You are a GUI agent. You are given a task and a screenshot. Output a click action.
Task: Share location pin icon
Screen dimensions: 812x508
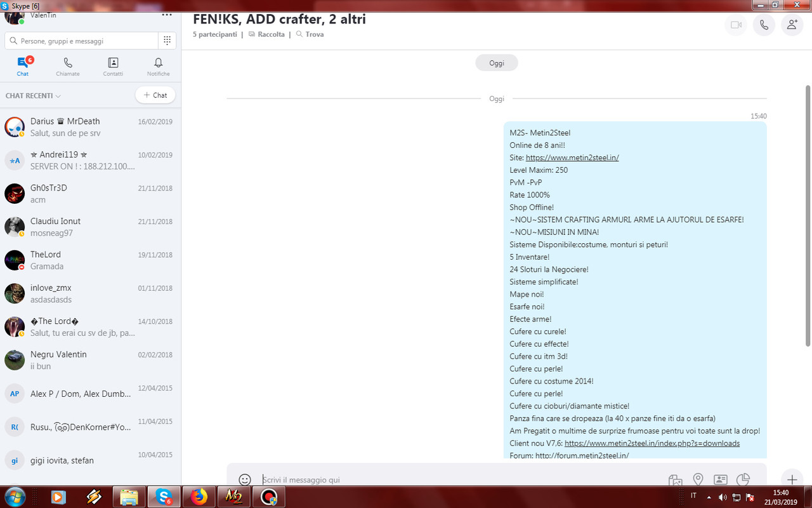[698, 480]
